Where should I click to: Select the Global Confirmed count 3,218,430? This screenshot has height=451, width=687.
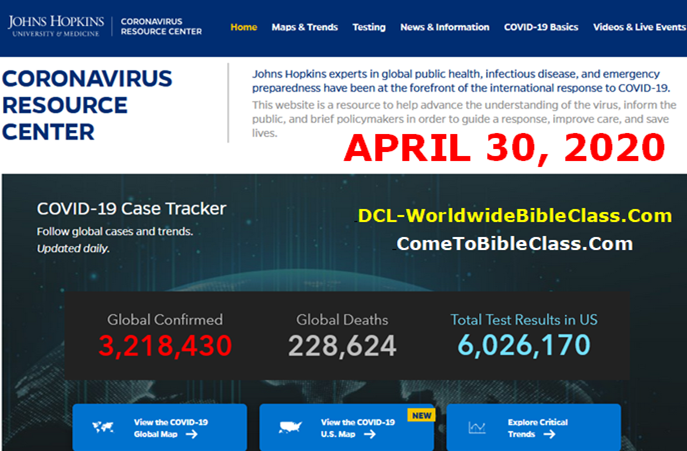point(165,346)
